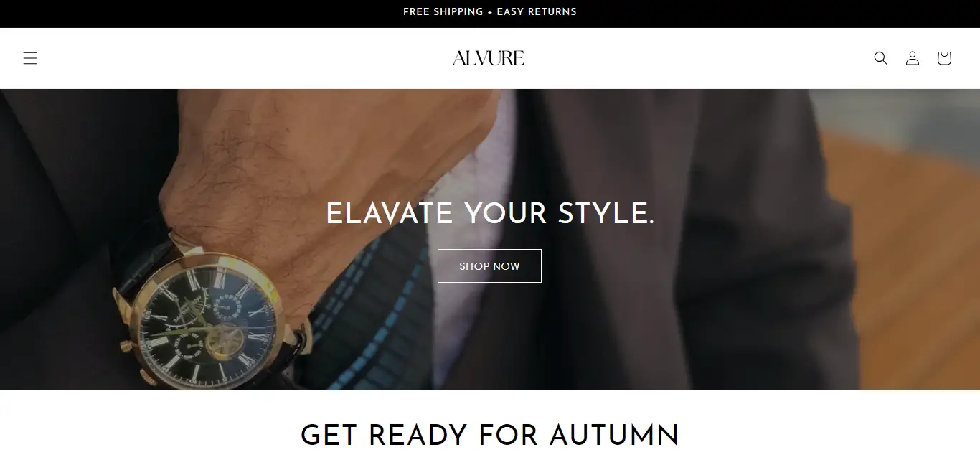The height and width of the screenshot is (460, 980).
Task: Click empty header space right of ALVURE logo
Action: [696, 58]
